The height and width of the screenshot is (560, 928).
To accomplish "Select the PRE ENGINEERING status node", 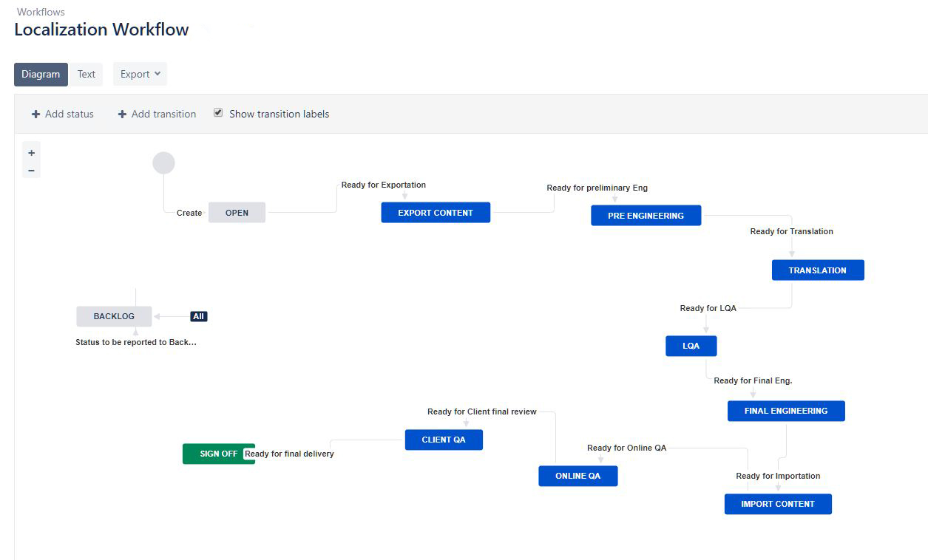I will coord(646,215).
